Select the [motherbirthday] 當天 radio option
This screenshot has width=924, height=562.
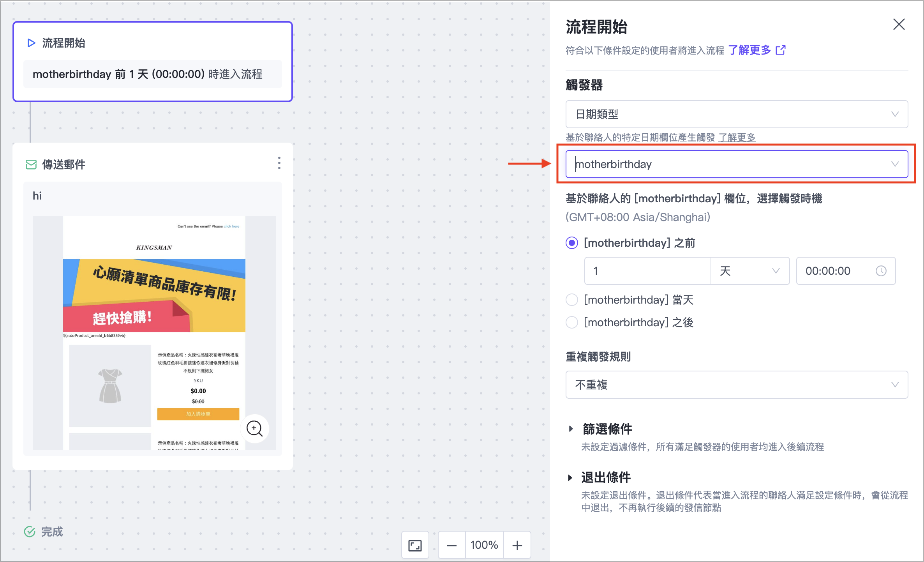pos(571,300)
